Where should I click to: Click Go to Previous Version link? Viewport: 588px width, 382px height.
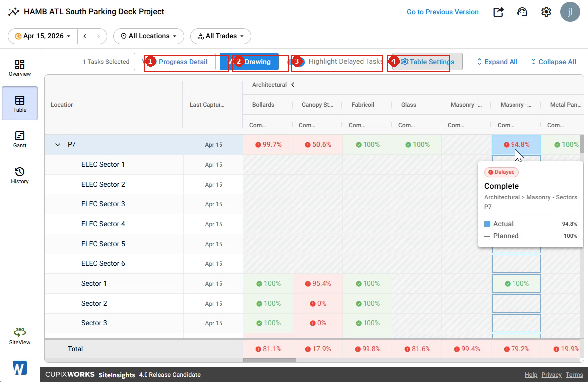(442, 12)
